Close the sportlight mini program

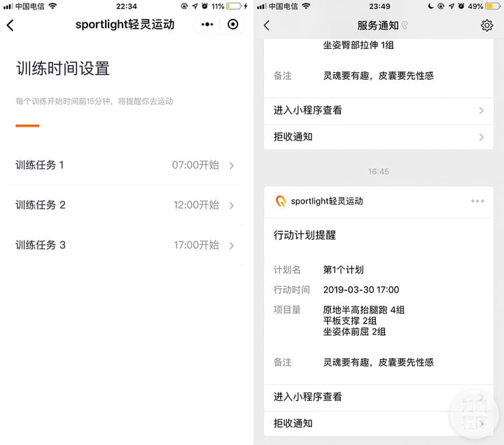point(232,24)
